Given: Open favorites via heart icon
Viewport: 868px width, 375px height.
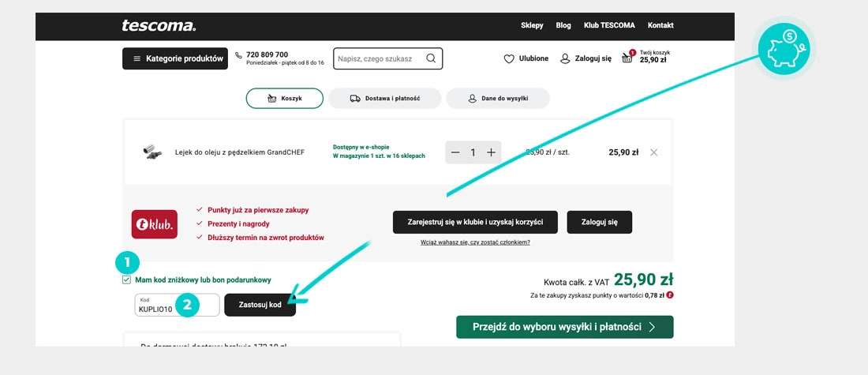Looking at the screenshot, I should click(509, 58).
